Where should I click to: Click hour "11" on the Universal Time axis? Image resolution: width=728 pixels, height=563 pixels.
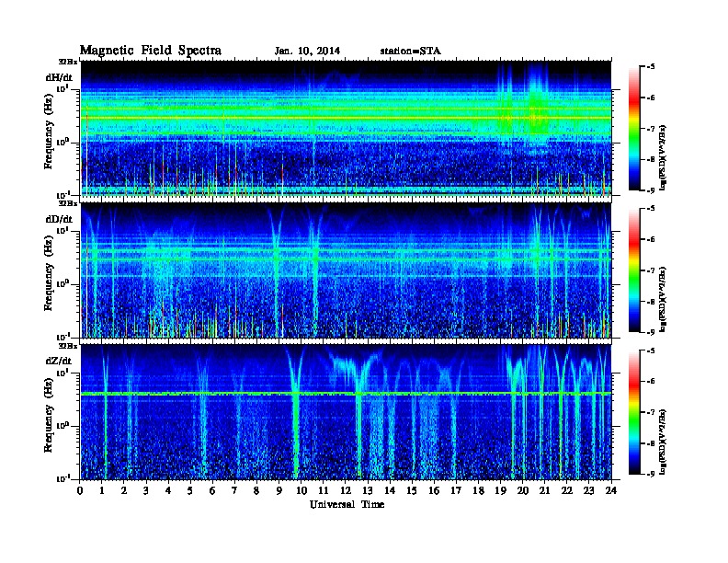tap(324, 490)
